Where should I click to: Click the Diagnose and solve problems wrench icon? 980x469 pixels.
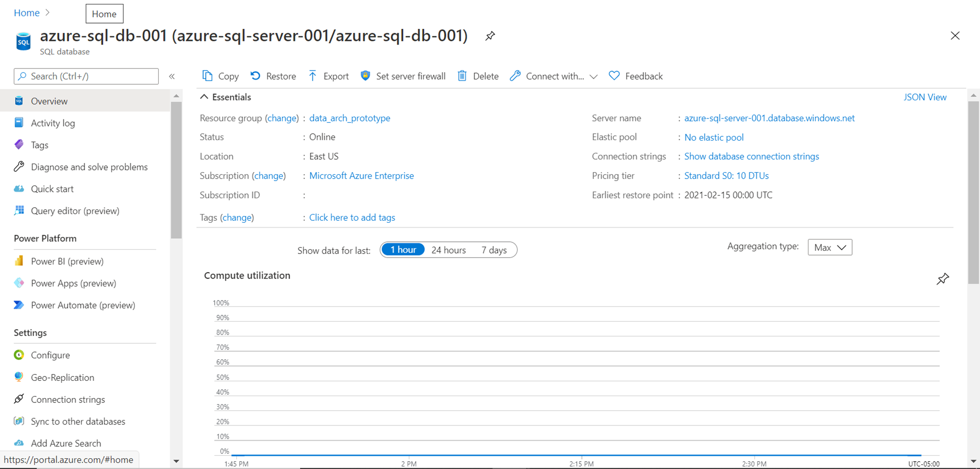click(x=19, y=166)
